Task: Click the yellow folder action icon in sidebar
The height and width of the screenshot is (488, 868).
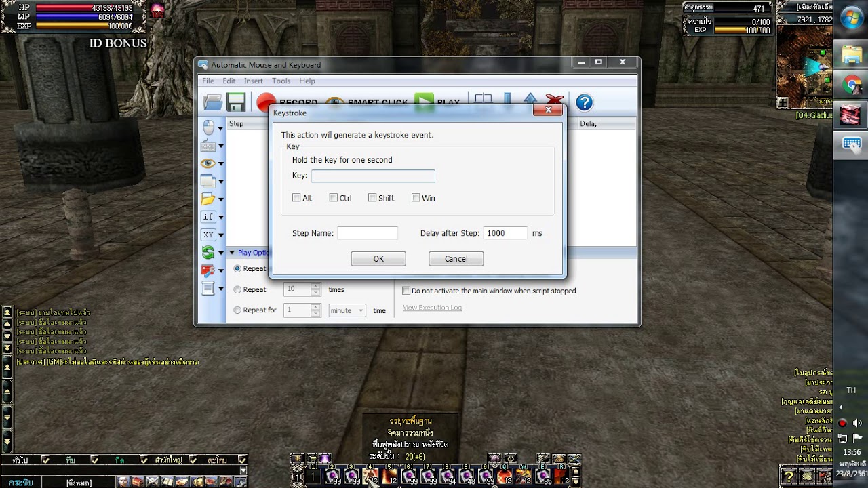Action: pyautogui.click(x=208, y=199)
